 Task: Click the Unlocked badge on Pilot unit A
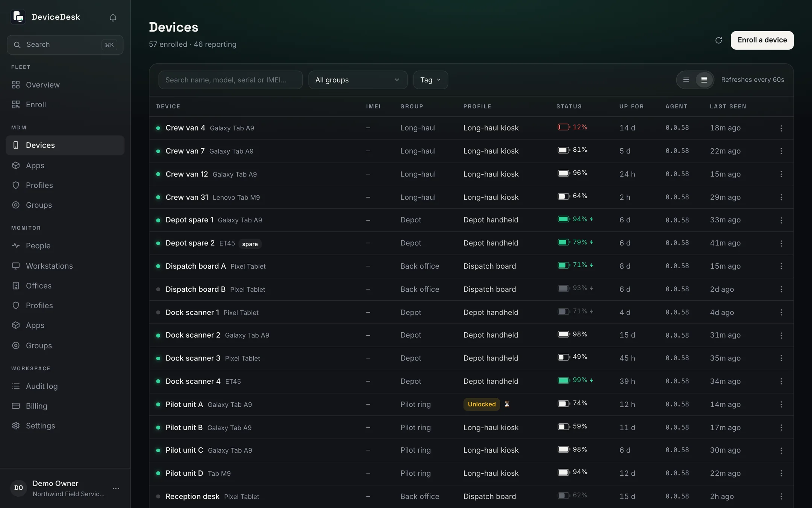tap(482, 404)
